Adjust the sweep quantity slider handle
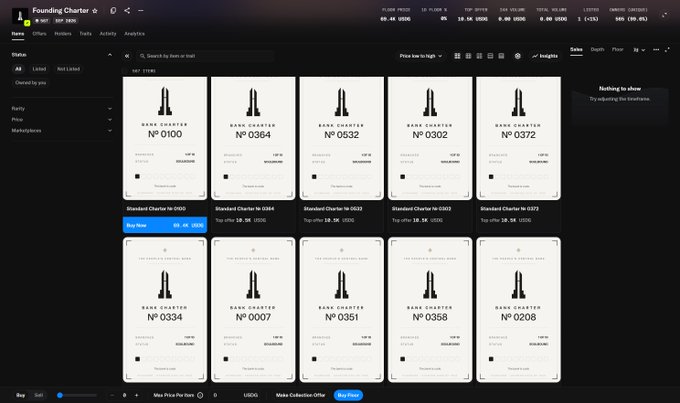 (60, 395)
